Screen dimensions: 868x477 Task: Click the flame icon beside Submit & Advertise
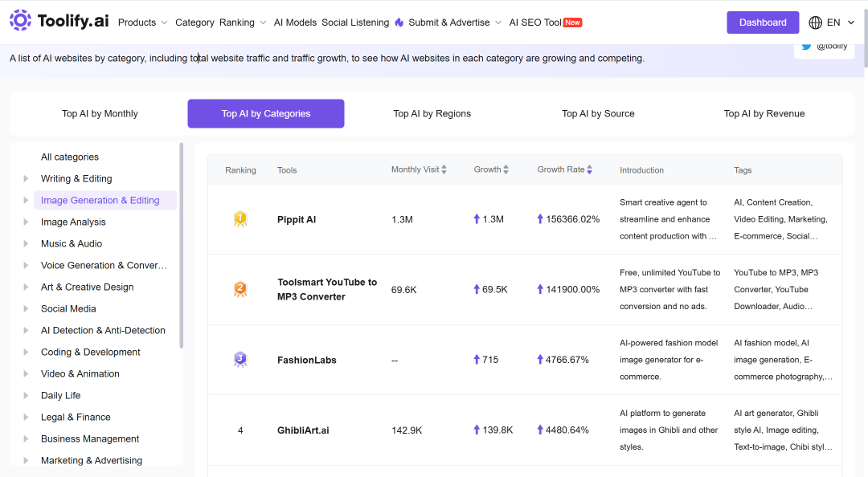(399, 22)
